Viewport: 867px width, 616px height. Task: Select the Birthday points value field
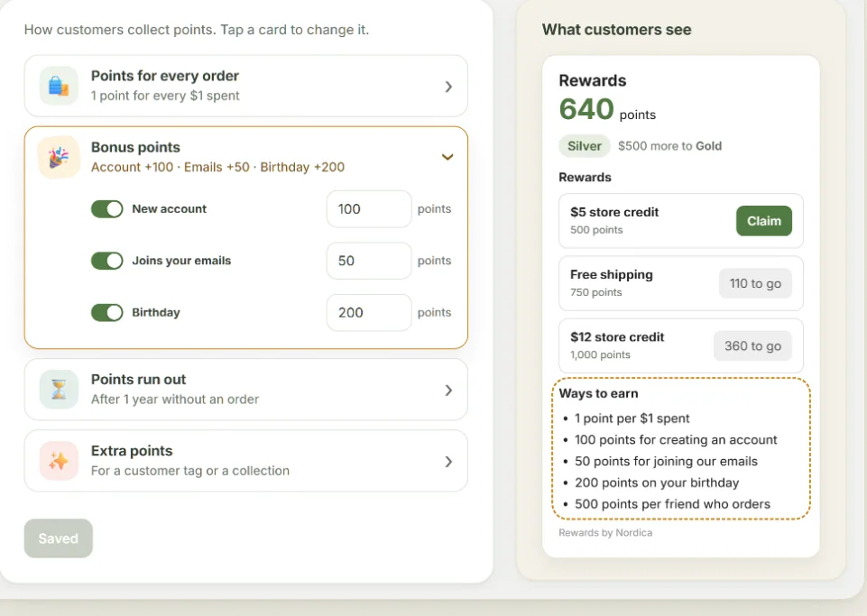tap(369, 312)
